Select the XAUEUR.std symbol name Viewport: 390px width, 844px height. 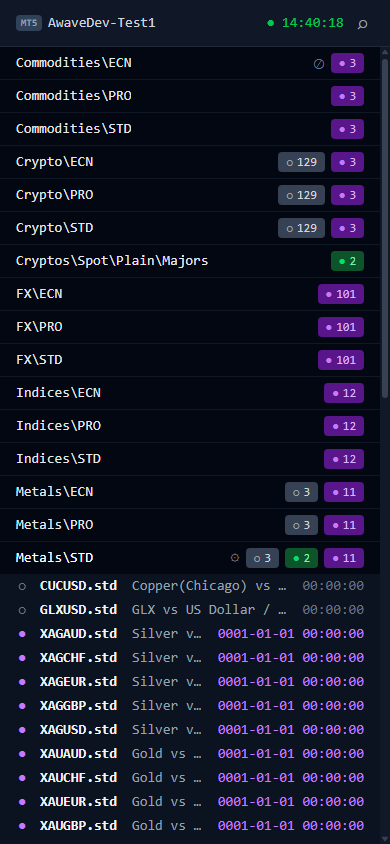click(78, 801)
